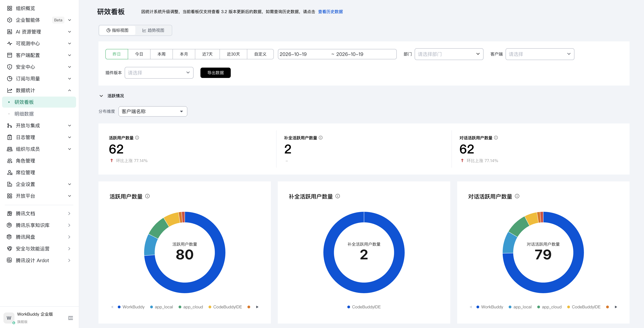
Task: Open 席位管理 in the sidebar
Action: (x=39, y=172)
